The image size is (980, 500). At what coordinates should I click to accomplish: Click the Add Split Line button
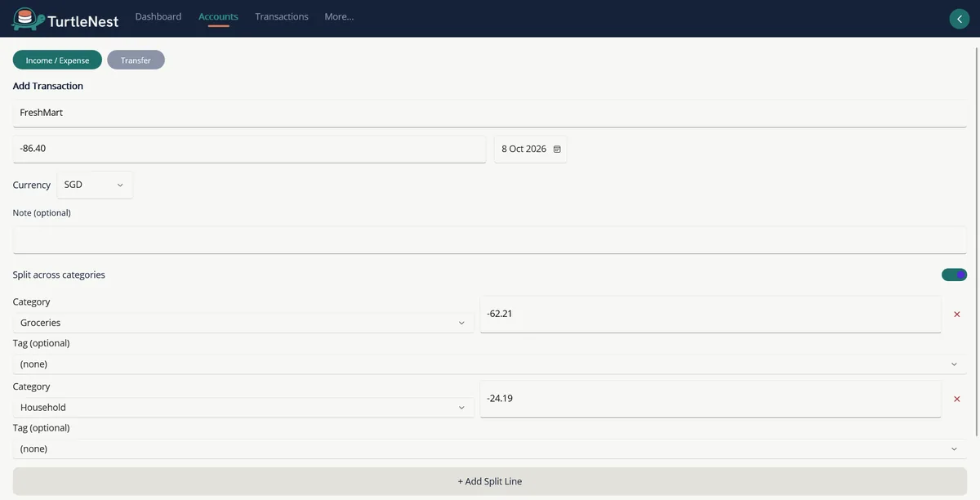tap(490, 481)
